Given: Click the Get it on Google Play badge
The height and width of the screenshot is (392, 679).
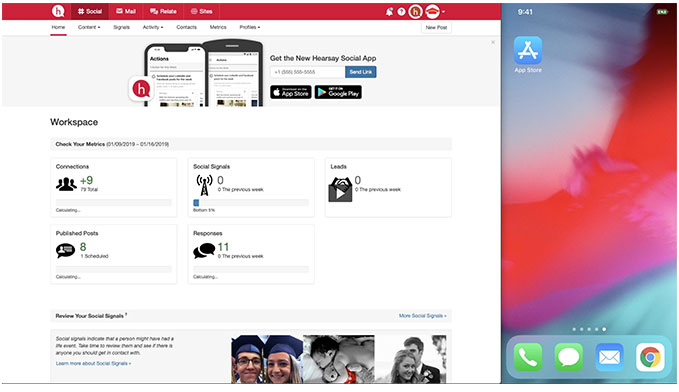Looking at the screenshot, I should pyautogui.click(x=338, y=92).
